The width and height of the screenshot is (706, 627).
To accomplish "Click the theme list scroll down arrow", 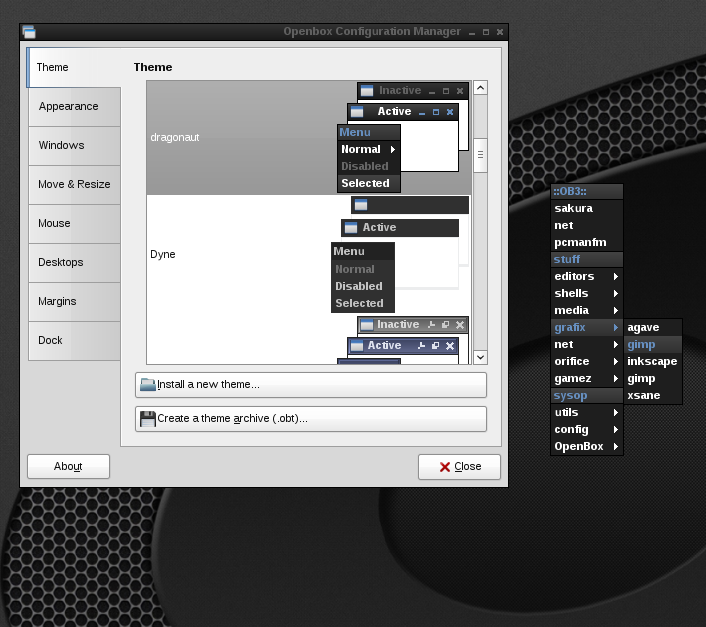I will (480, 357).
